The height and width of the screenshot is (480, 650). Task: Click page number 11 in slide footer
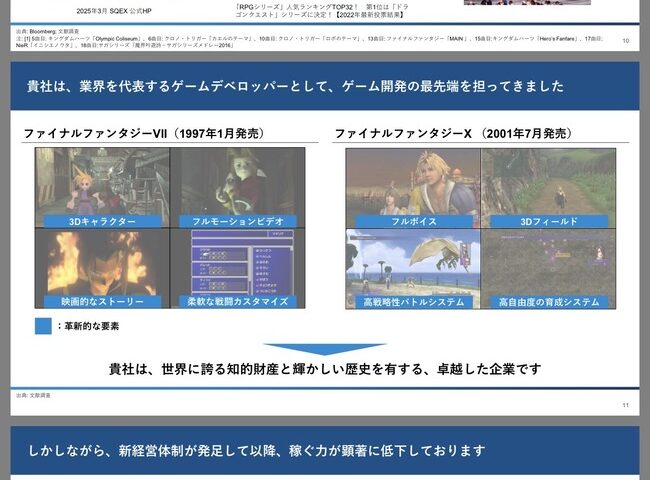625,404
